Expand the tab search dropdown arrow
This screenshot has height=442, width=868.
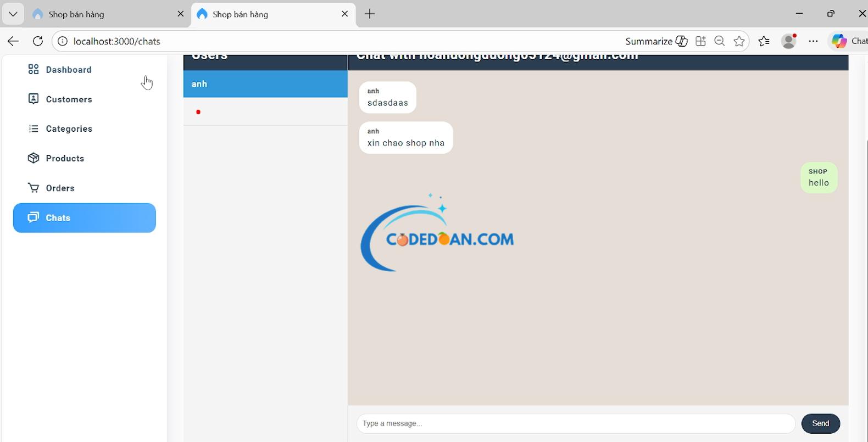(x=13, y=14)
